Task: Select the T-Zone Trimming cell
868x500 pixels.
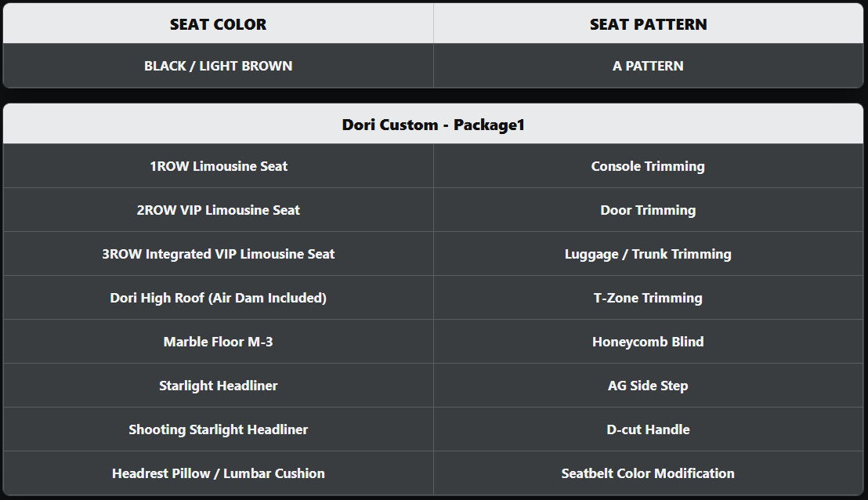Action: point(648,298)
